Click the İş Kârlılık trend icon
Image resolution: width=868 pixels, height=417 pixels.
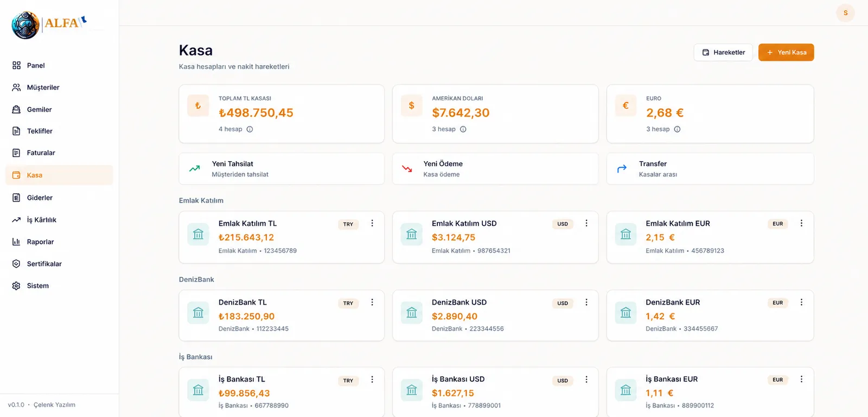tap(16, 220)
